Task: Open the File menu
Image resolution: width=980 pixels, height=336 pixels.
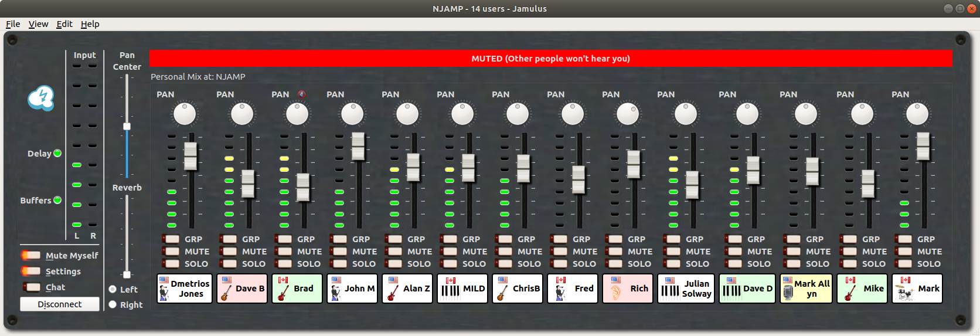Action: tap(13, 24)
